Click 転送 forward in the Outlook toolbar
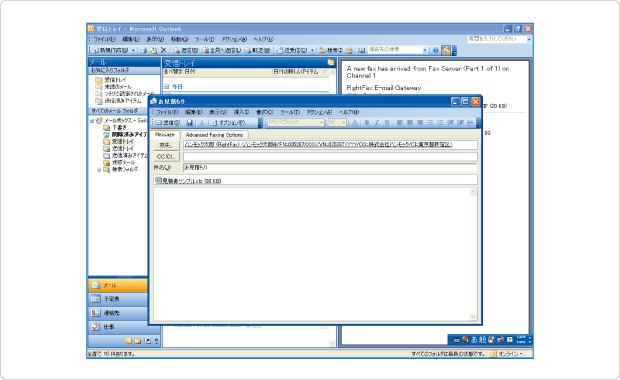 click(258, 50)
